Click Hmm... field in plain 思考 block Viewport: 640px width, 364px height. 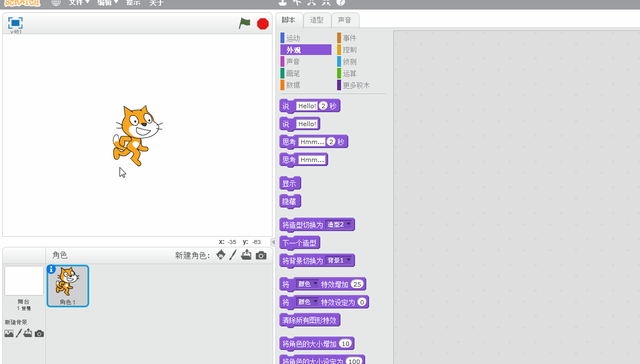(312, 160)
